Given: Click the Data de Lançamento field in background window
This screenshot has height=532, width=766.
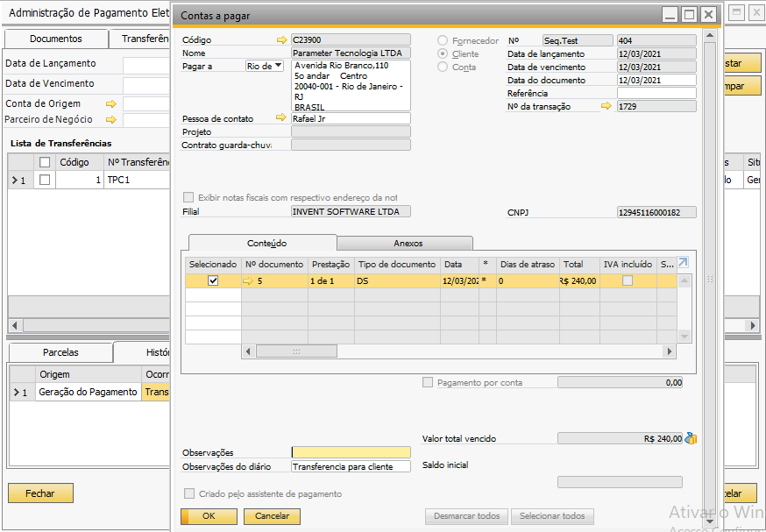Looking at the screenshot, I should (x=146, y=64).
